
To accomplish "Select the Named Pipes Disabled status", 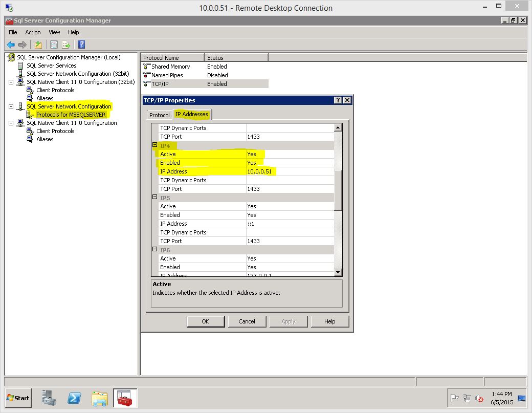I will [217, 75].
